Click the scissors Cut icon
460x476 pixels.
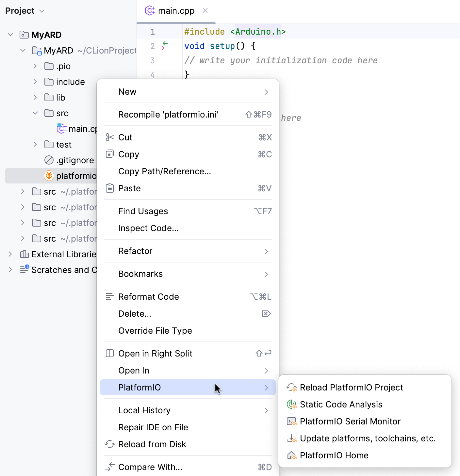click(x=110, y=137)
